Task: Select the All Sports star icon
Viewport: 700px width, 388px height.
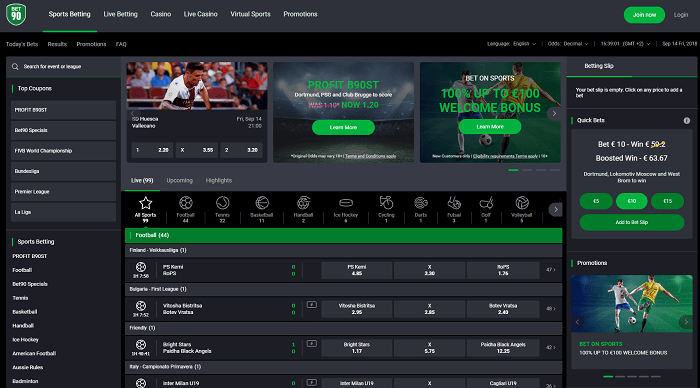Action: click(x=146, y=203)
